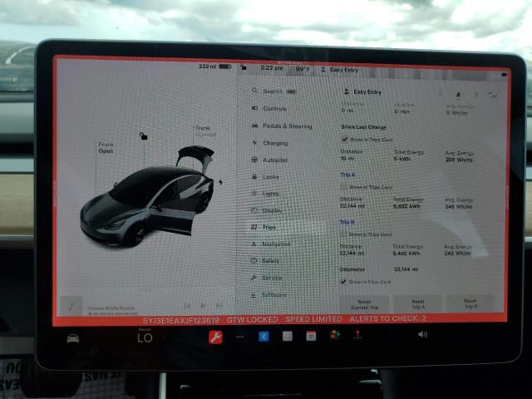Open the red wrench service mode app
Screen dimensions: 532x399
click(215, 337)
